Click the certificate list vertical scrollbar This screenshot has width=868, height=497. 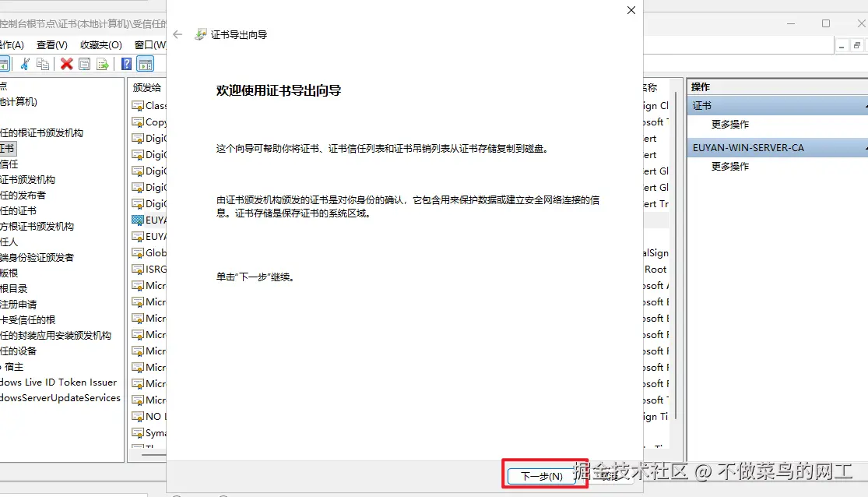(676, 255)
